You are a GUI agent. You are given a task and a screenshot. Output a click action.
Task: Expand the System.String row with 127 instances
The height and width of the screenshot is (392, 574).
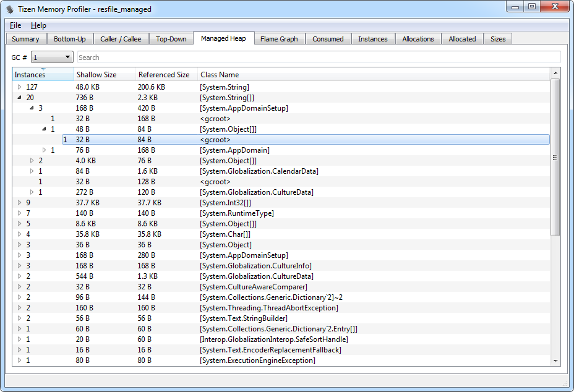pyautogui.click(x=19, y=87)
